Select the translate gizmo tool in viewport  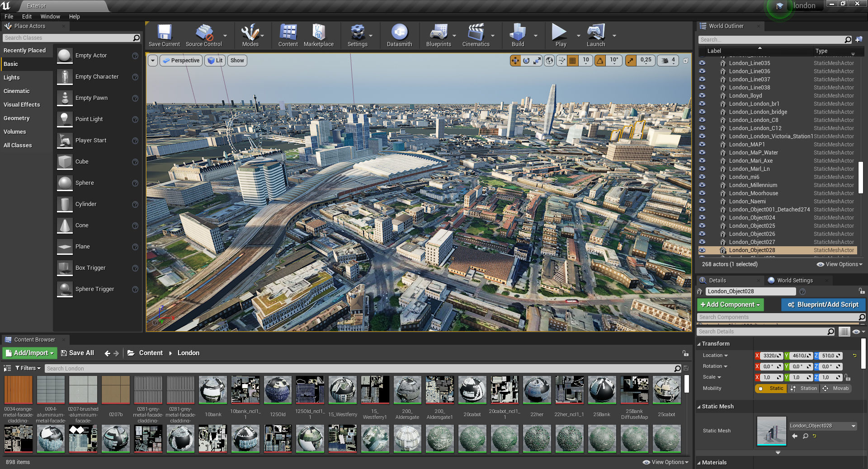tap(515, 61)
